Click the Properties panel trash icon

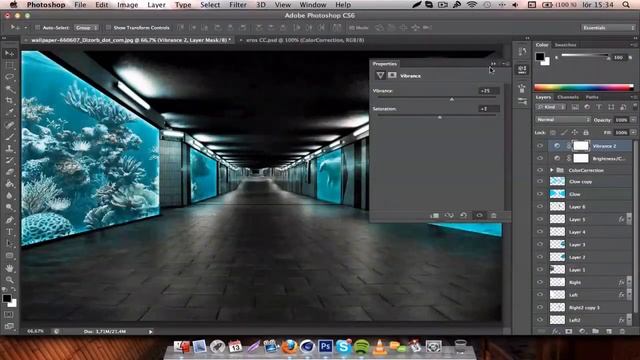(x=493, y=216)
